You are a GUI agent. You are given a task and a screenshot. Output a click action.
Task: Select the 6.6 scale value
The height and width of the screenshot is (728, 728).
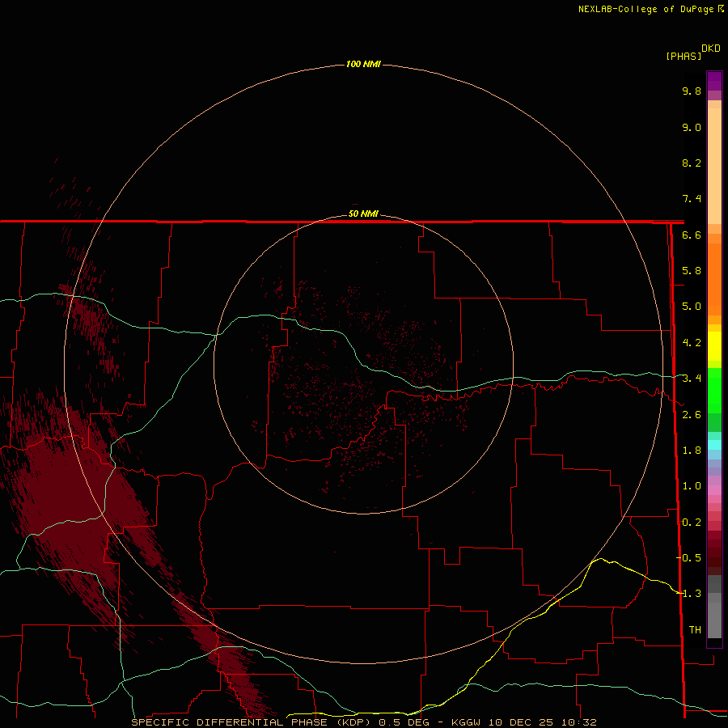point(692,235)
